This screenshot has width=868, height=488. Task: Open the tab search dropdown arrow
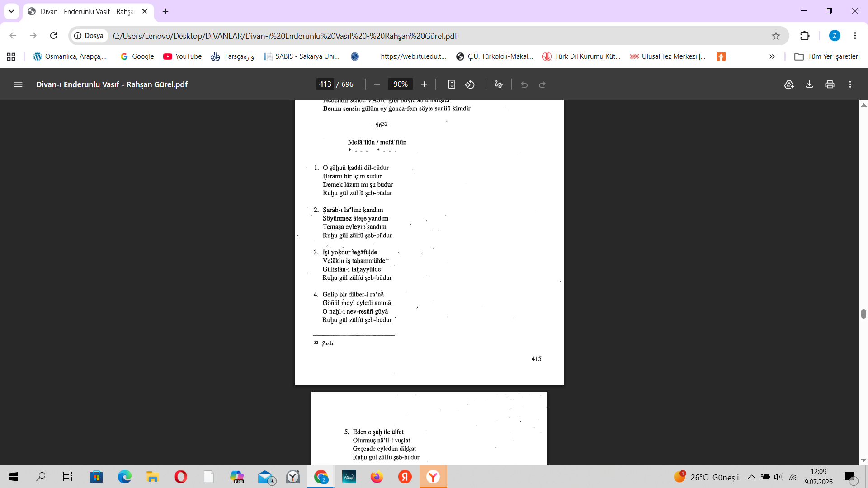coord(11,11)
